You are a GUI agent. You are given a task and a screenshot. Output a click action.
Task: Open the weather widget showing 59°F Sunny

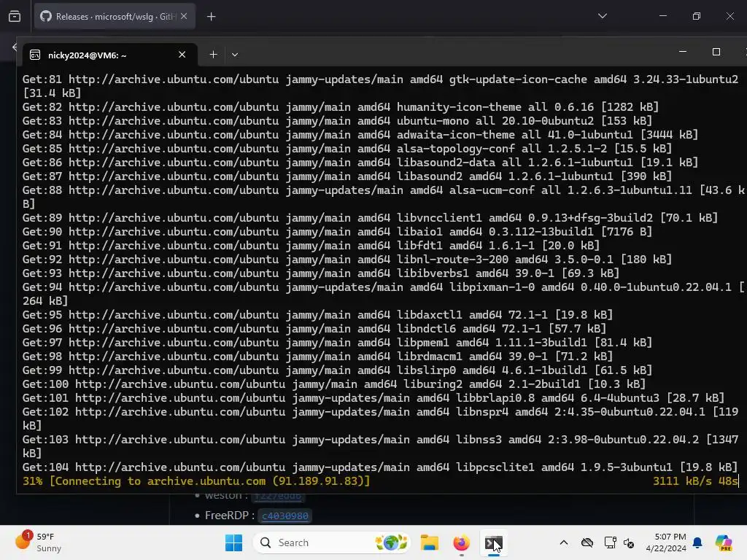tap(39, 542)
